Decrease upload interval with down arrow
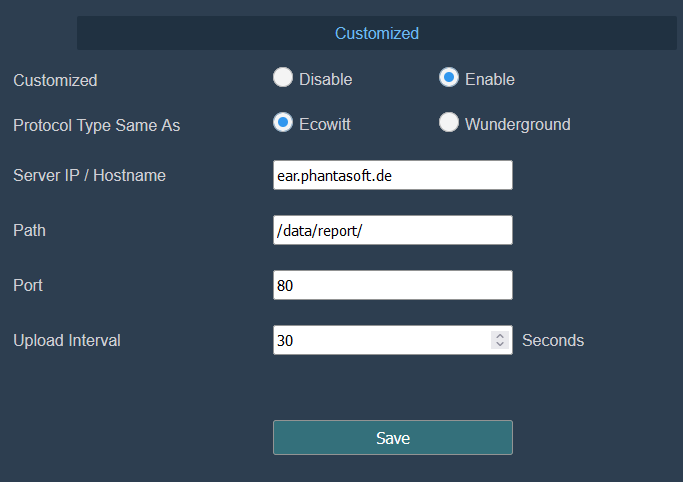 (x=500, y=344)
